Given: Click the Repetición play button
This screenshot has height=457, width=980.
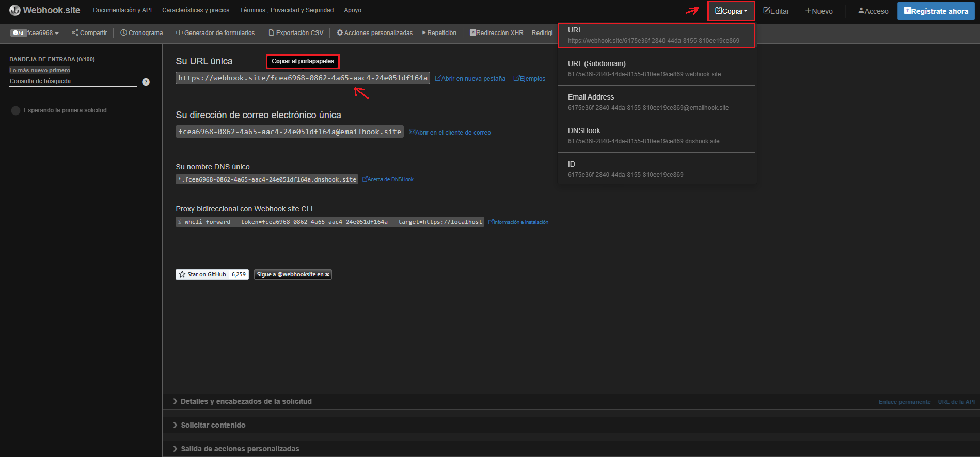Looking at the screenshot, I should coord(439,33).
